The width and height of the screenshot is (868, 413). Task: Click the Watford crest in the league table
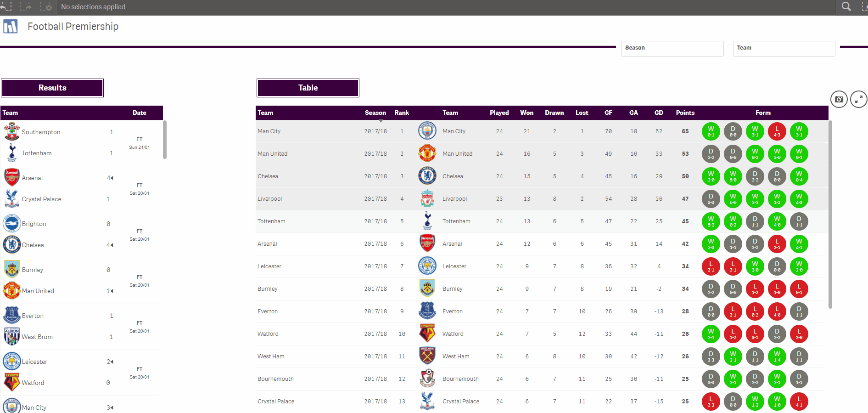tap(427, 334)
